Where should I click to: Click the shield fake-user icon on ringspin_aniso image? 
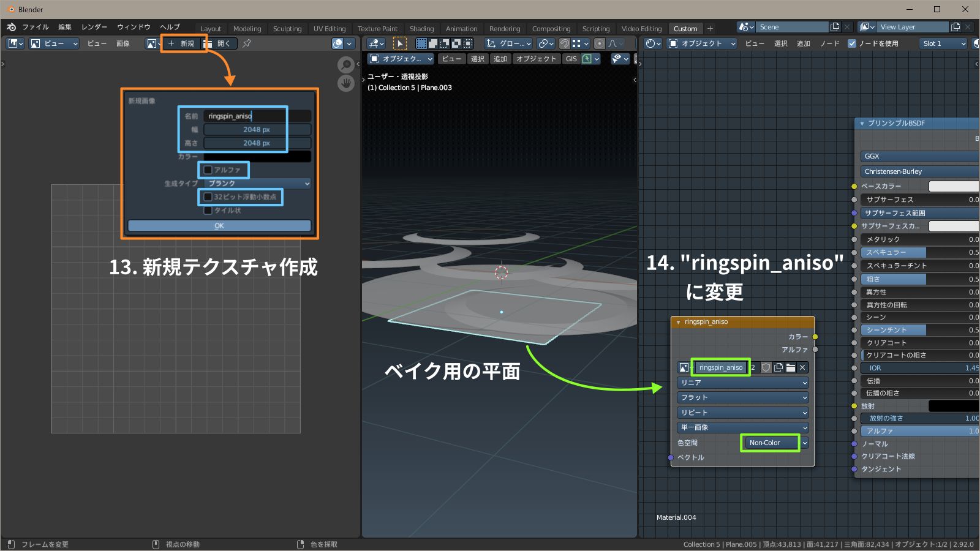click(x=766, y=367)
